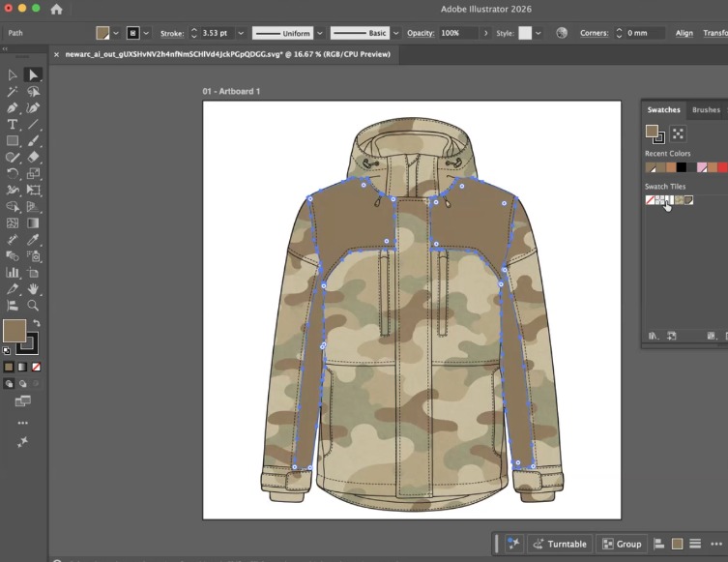Open the Align panel link
This screenshot has height=562, width=728.
click(x=684, y=33)
